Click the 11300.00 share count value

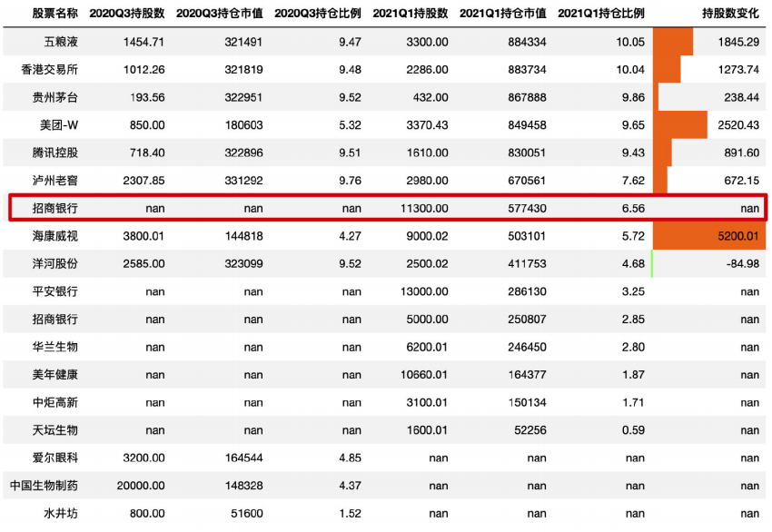[424, 208]
